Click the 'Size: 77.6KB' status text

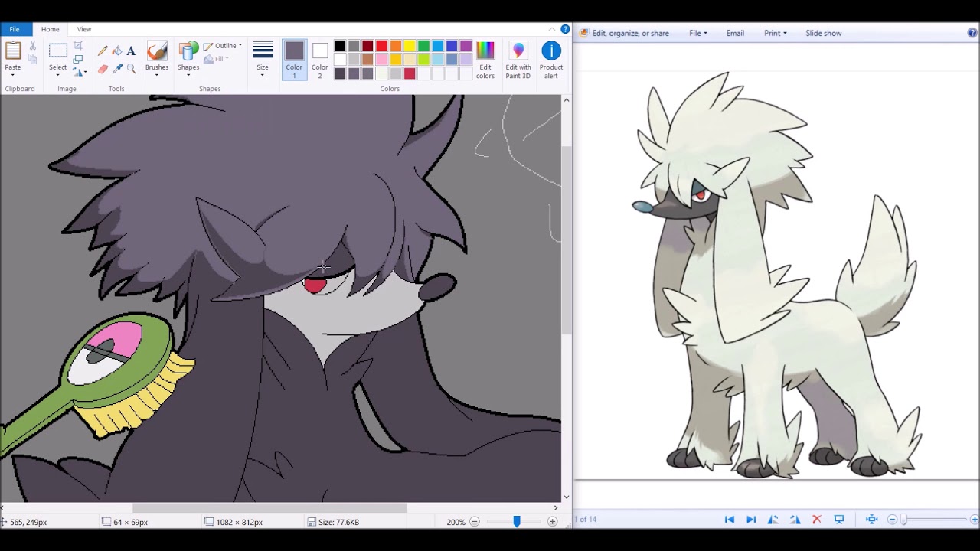coord(338,522)
